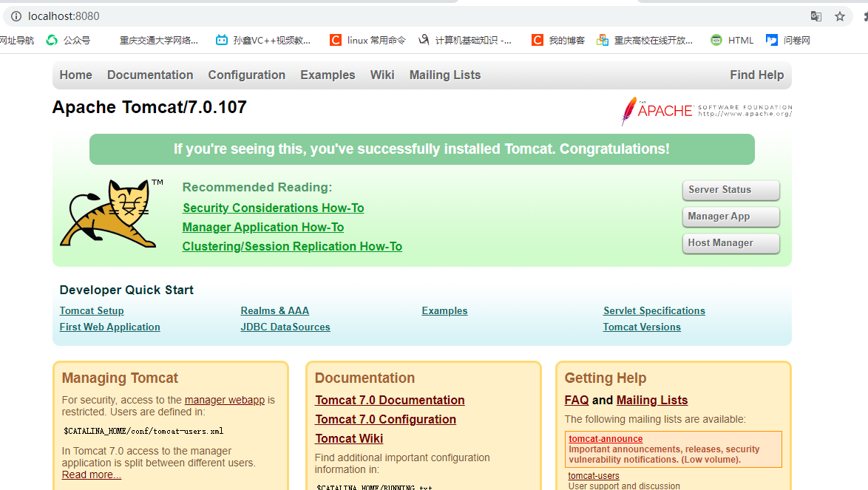Open the 问卷网 bookmark
The height and width of the screenshot is (490, 868).
(788, 40)
